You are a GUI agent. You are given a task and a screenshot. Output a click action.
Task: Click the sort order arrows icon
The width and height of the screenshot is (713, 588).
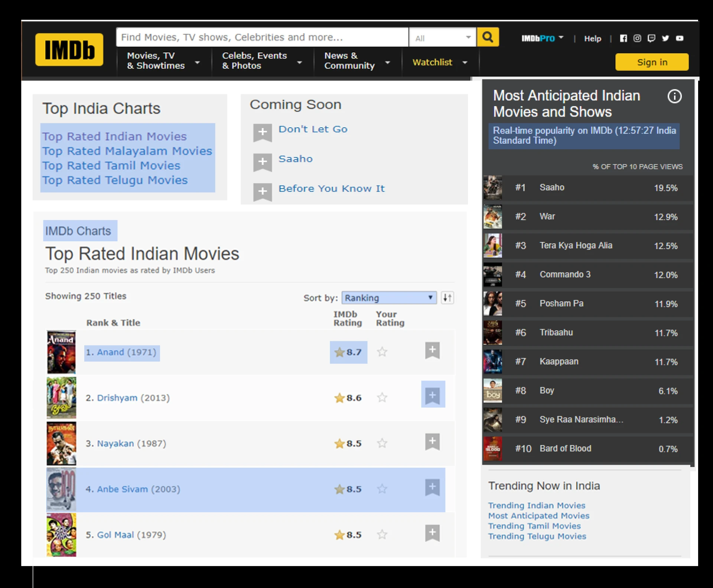pyautogui.click(x=447, y=297)
